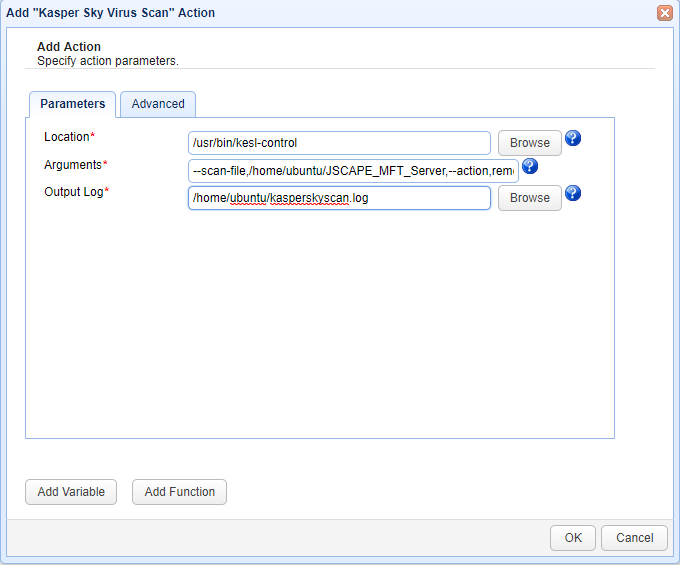Cancel the Add Action dialog
The width and height of the screenshot is (686, 570).
[634, 538]
